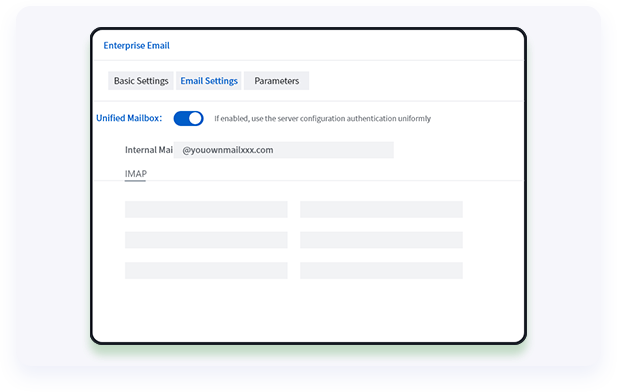Click the server configuration authentication hint text
Viewport: 617px width, 392px height.
coord(323,118)
